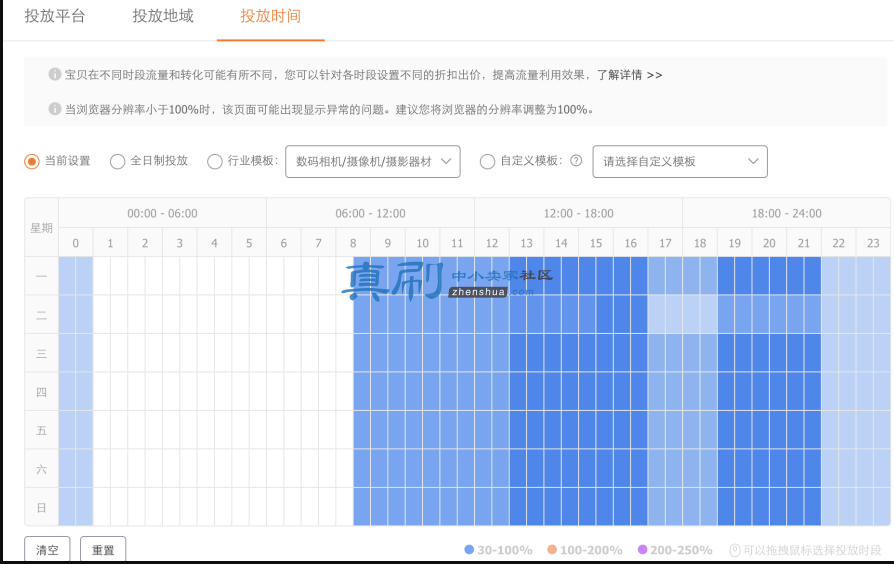Select the 当前设置 radio button

point(32,161)
